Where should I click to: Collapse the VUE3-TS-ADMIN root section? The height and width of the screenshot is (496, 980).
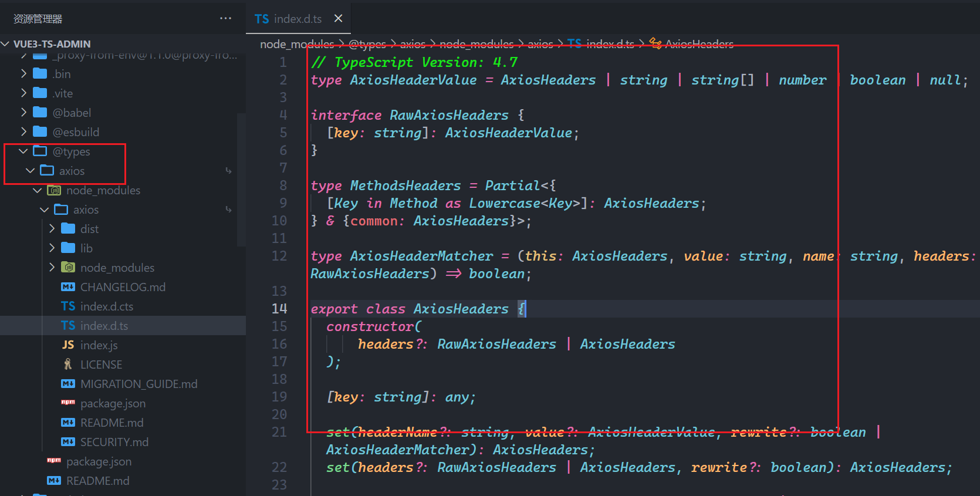tap(6, 44)
